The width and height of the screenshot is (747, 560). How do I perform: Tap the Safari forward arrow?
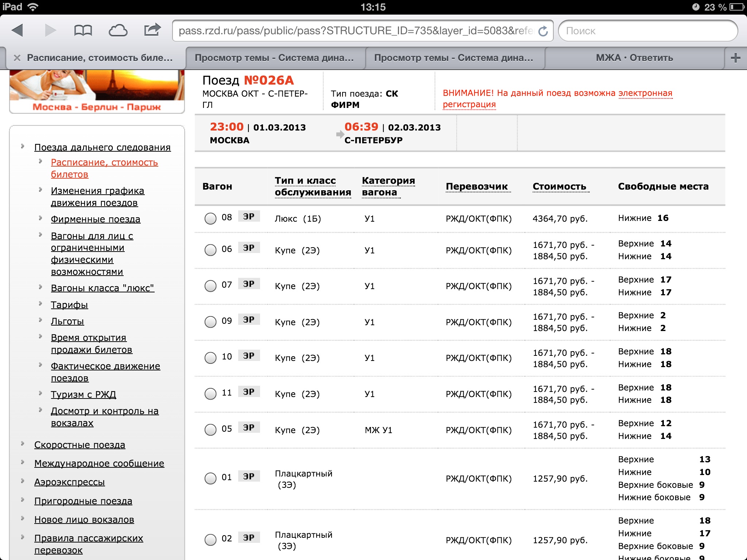(50, 30)
